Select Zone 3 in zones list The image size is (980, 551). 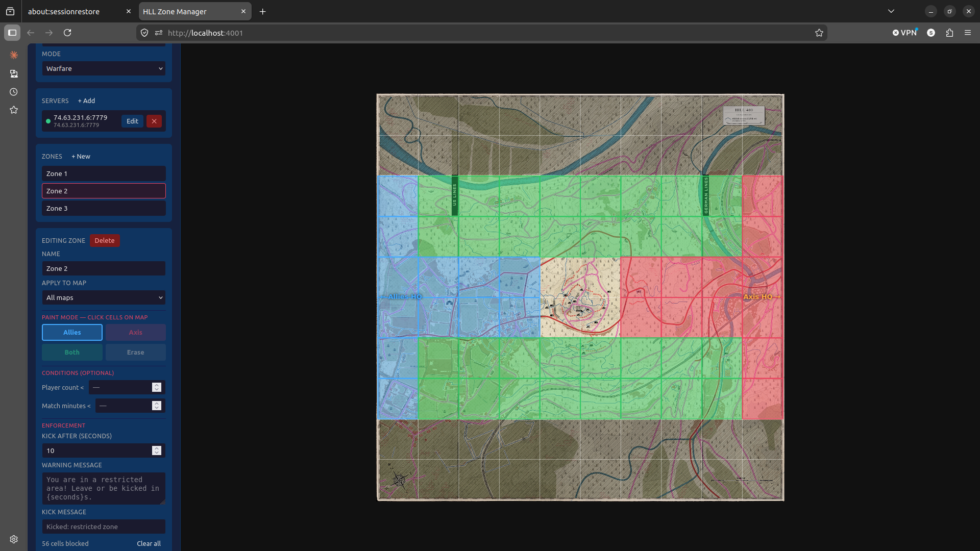coord(104,208)
